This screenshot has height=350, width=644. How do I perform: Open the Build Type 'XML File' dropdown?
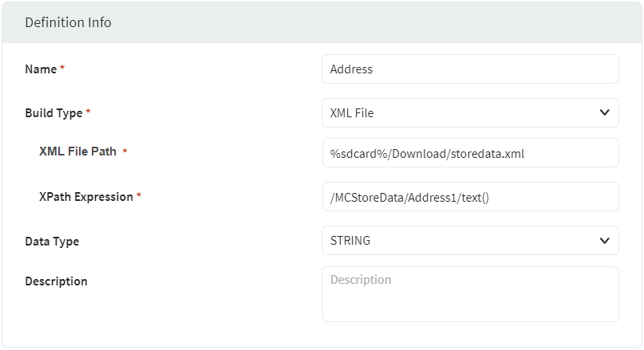[x=469, y=113]
